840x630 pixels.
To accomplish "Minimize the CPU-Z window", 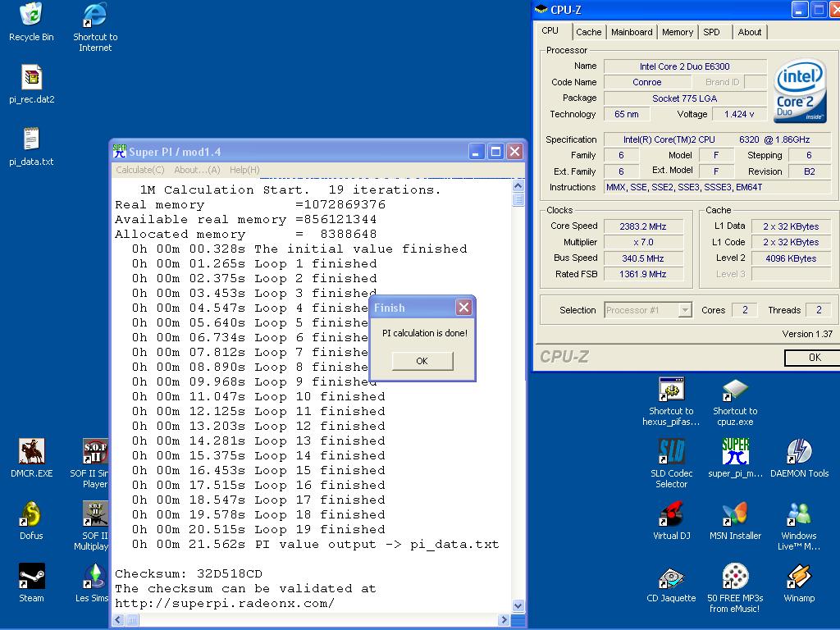I will coord(799,10).
